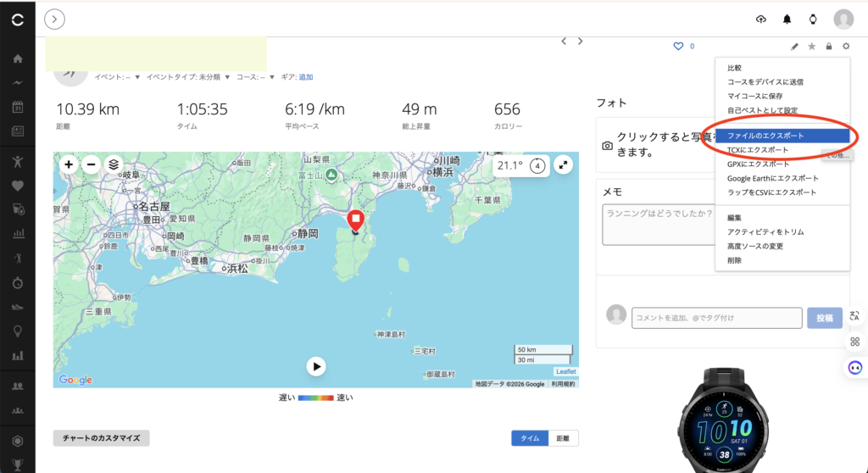The image size is (868, 473).
Task: Click the privacy lock icon
Action: click(829, 47)
